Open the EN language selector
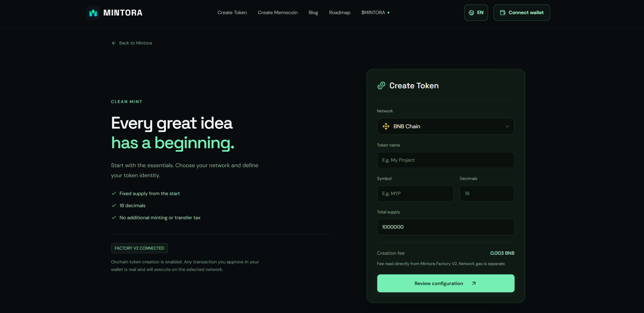The width and height of the screenshot is (644, 313). [476, 13]
